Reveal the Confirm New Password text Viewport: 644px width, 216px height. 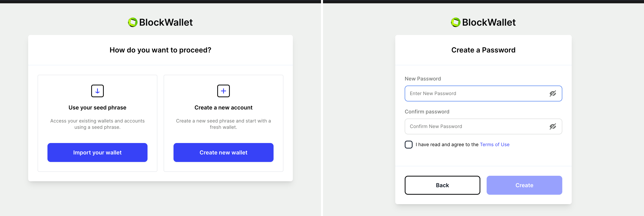click(552, 126)
